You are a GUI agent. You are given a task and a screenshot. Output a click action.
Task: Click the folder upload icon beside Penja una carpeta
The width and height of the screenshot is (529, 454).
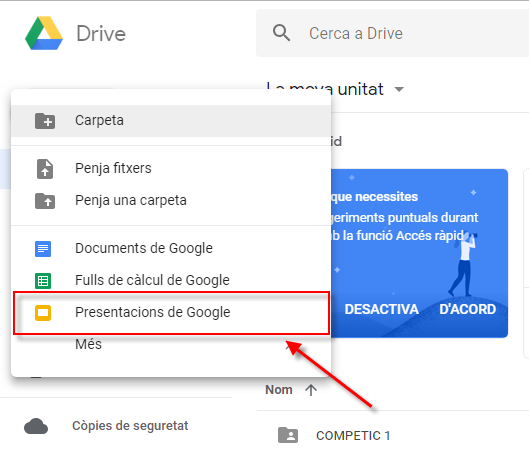pyautogui.click(x=45, y=201)
